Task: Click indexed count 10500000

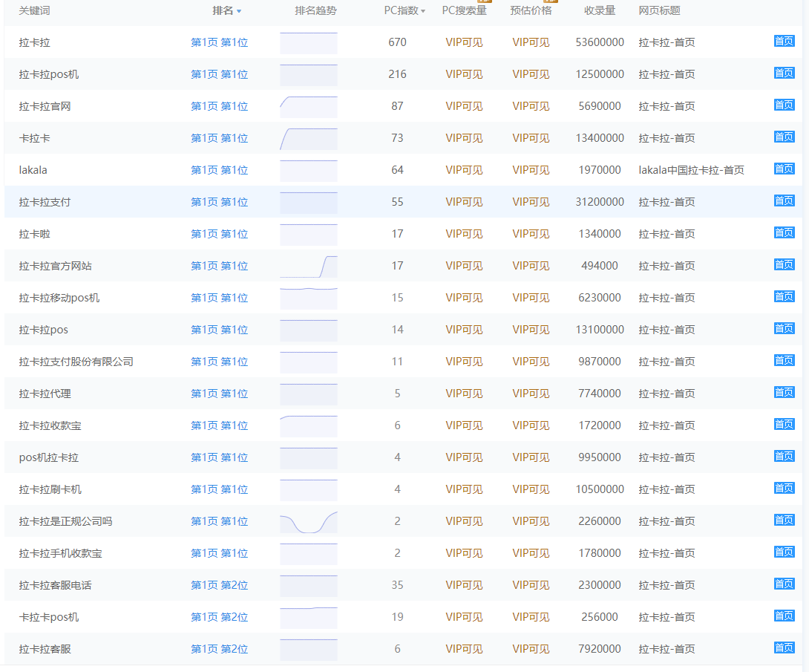Action: point(600,490)
